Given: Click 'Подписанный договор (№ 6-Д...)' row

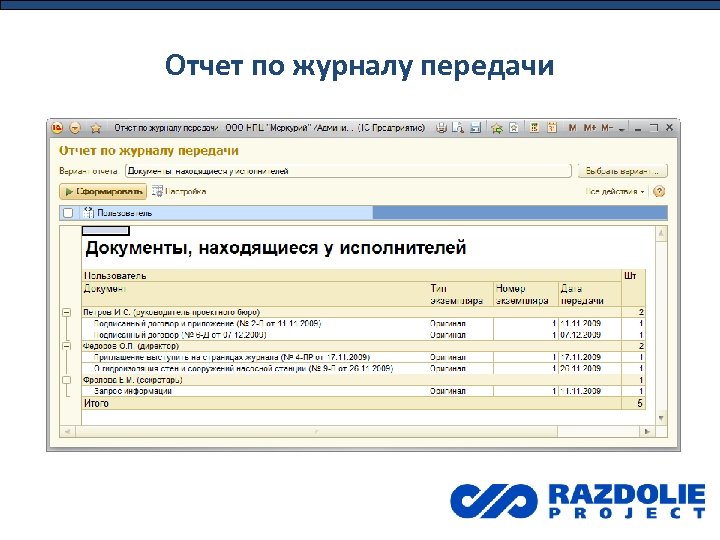Looking at the screenshot, I should (x=363, y=335).
